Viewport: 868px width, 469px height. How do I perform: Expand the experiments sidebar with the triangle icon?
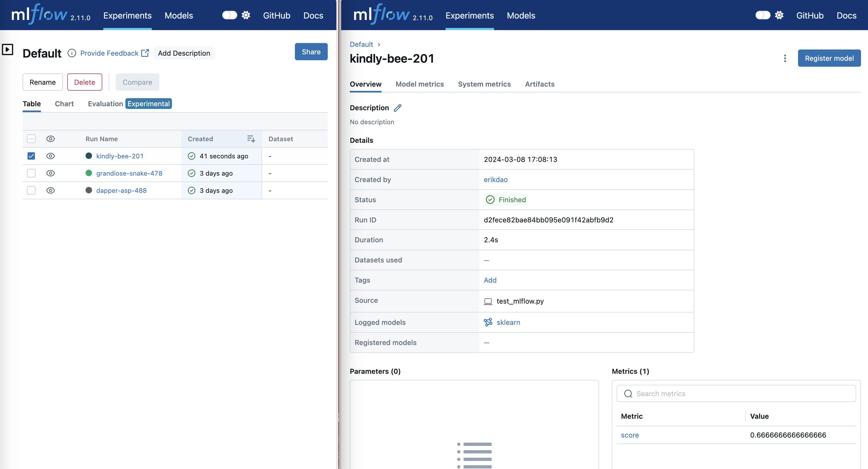[8, 49]
